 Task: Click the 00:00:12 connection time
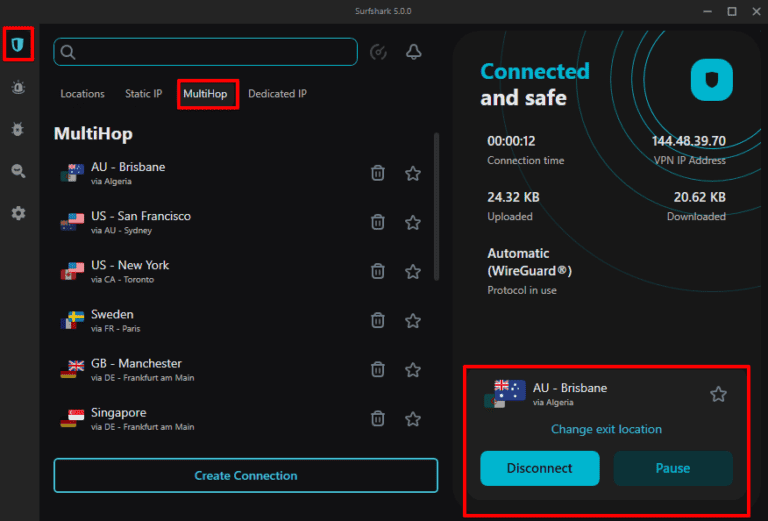tap(511, 142)
